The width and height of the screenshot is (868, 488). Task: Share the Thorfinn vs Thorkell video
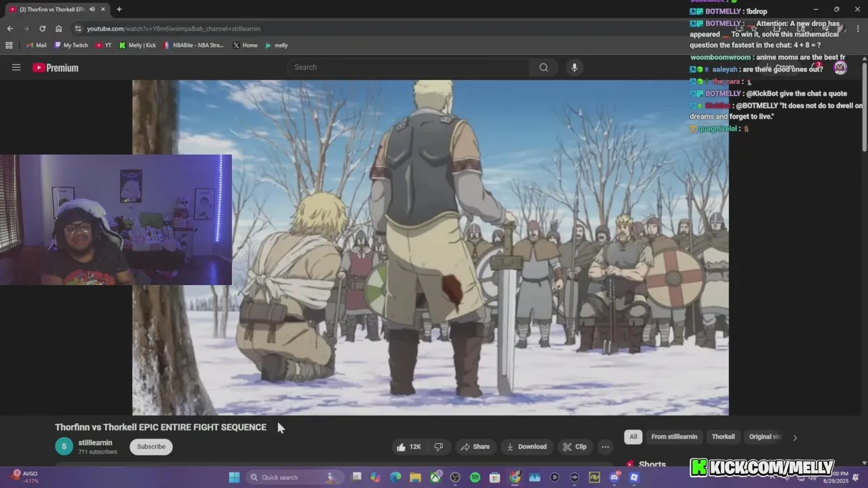475,447
